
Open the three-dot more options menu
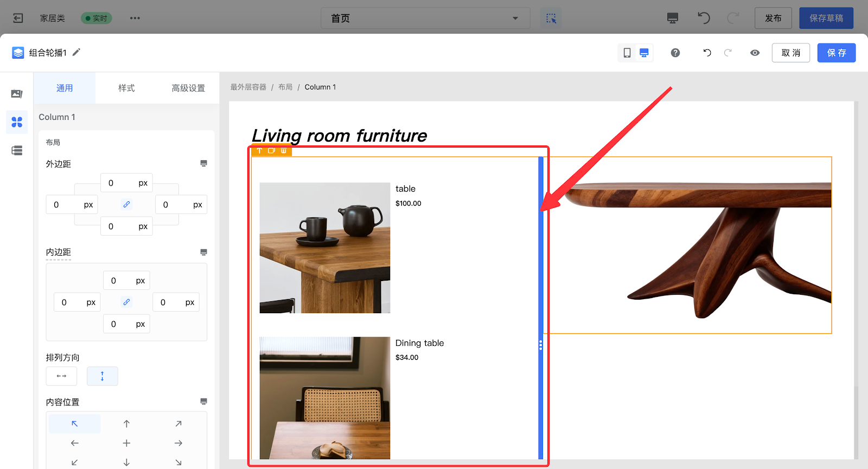tap(135, 18)
